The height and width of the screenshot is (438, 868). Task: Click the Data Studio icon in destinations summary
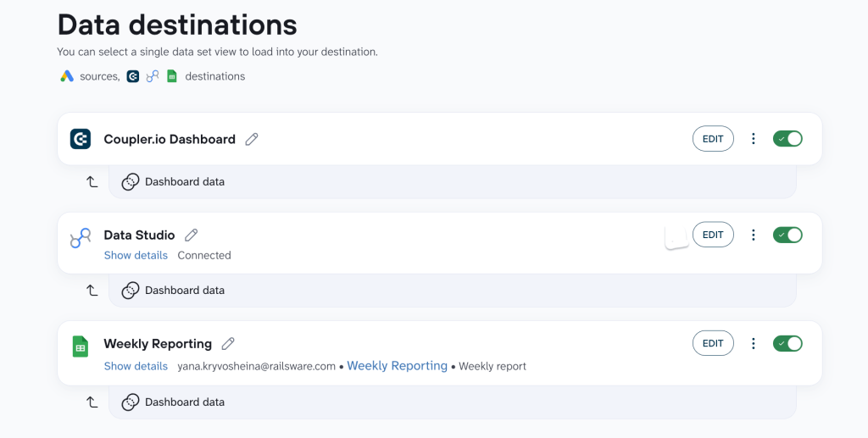153,76
